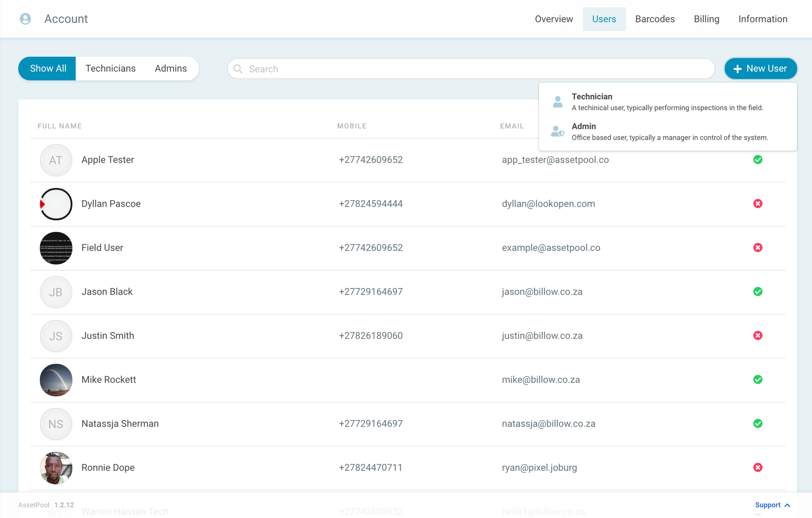
Task: Click the search magnifier icon
Action: point(238,69)
